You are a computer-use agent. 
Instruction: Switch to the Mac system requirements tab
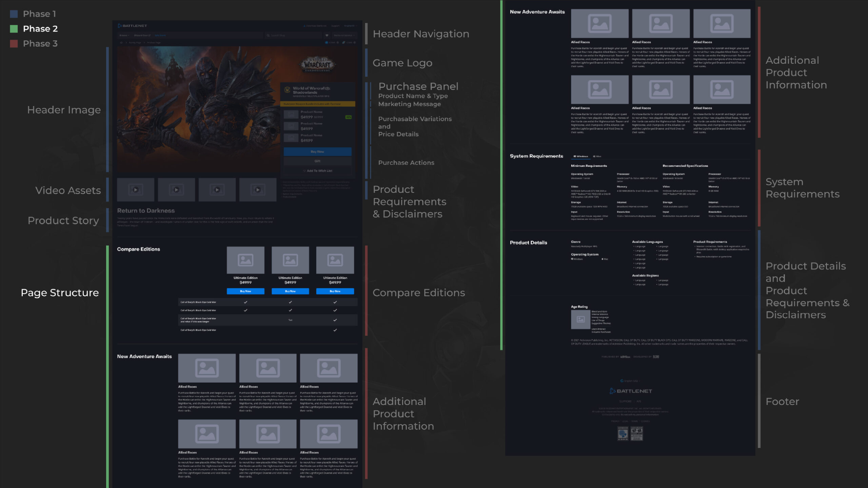597,157
